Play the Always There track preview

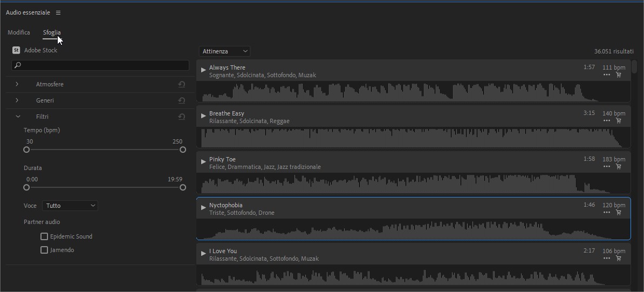click(x=203, y=70)
